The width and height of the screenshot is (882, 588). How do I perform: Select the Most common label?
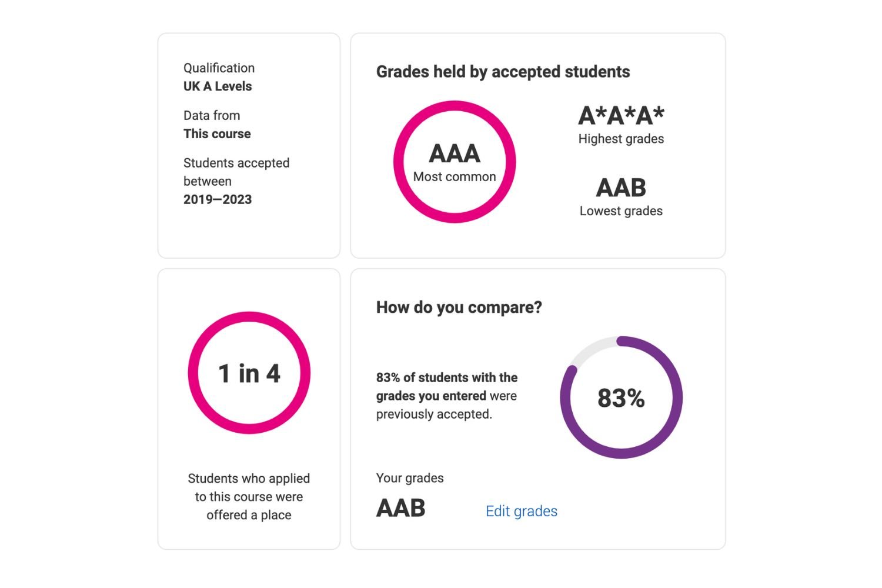pyautogui.click(x=455, y=176)
